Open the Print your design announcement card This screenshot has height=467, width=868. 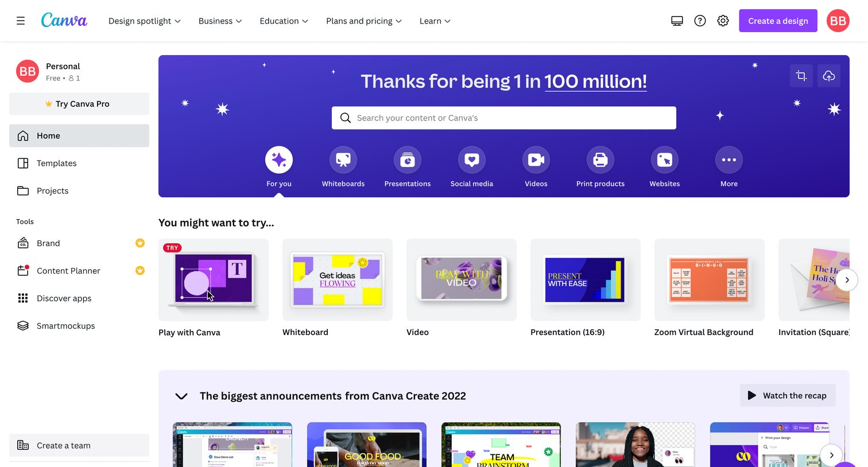pos(770,445)
